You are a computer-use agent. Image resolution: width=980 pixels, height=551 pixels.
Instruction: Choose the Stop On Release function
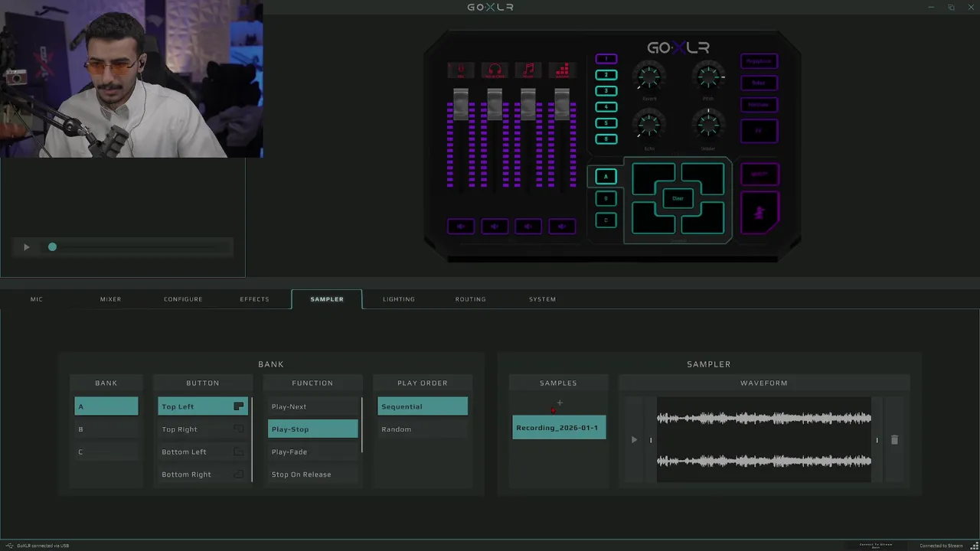click(313, 474)
